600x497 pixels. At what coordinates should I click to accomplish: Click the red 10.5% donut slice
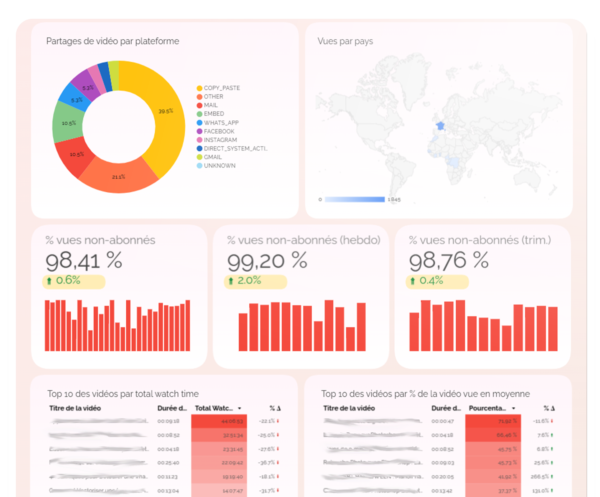coord(75,156)
